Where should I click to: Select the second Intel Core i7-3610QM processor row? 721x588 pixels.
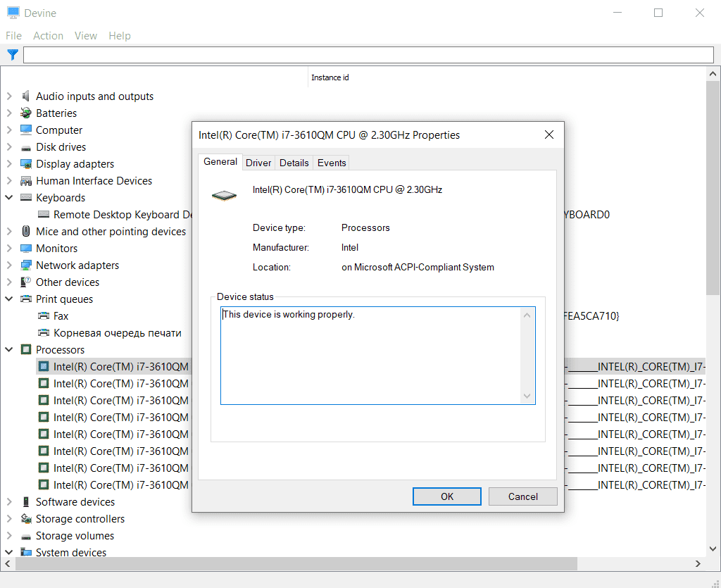coord(121,383)
